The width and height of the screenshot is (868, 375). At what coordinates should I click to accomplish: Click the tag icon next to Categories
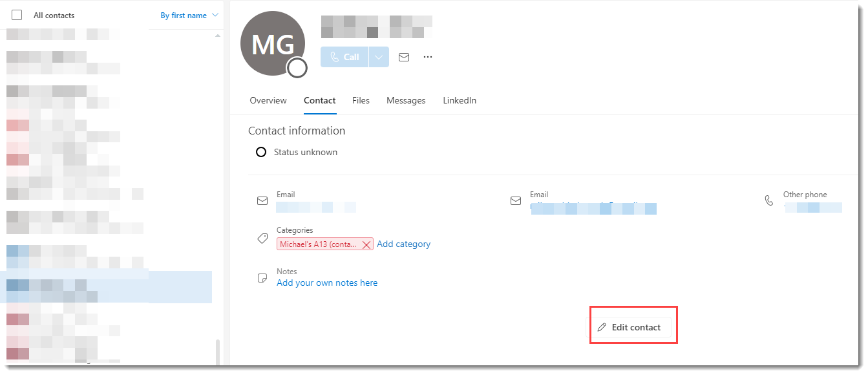[x=262, y=239]
